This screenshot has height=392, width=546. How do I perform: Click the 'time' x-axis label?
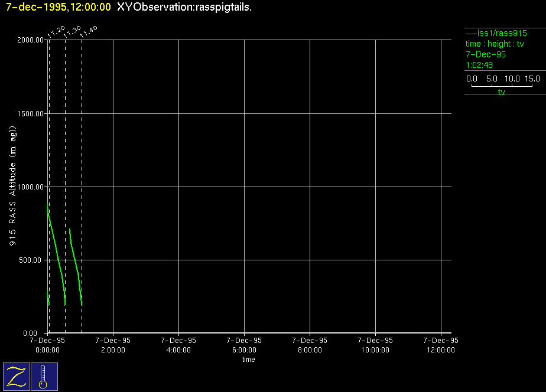[248, 360]
